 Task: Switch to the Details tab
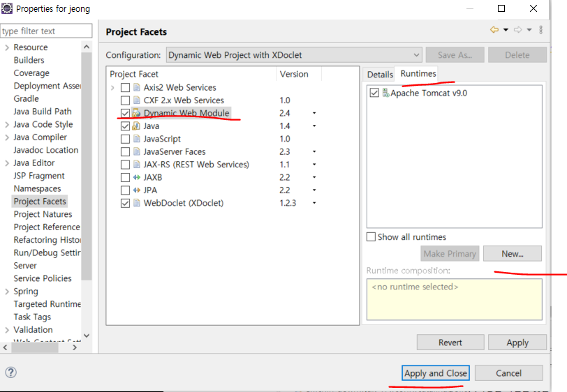(x=380, y=75)
